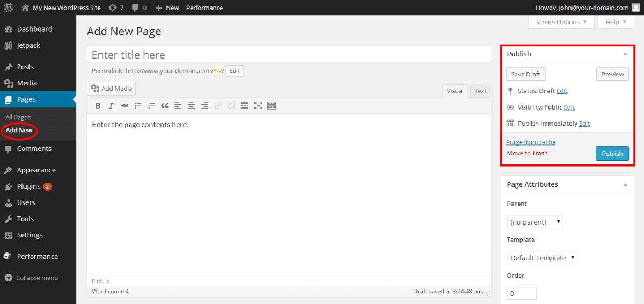
Task: Collapse the Publish box
Action: point(625,54)
